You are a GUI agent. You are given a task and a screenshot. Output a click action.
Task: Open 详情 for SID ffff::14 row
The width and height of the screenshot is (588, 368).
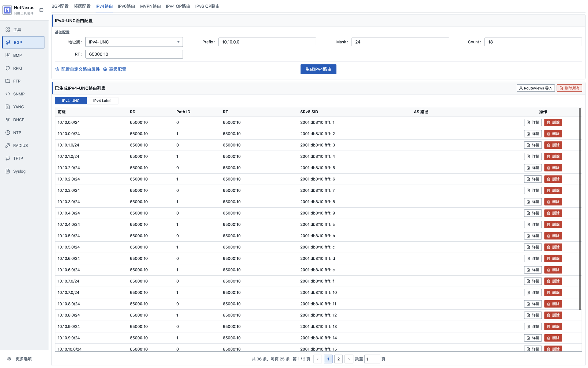(533, 338)
